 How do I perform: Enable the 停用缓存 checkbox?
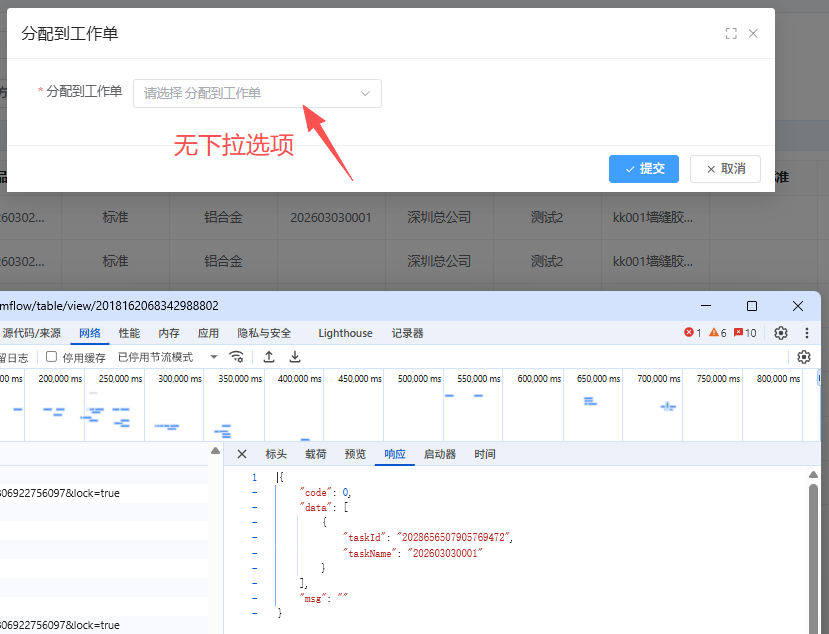pyautogui.click(x=52, y=357)
